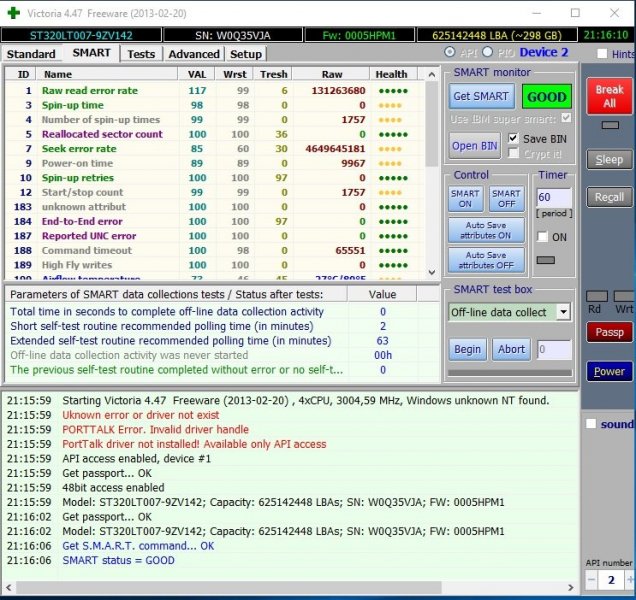Toggle the Save BIN checkbox
Viewport: 636px width, 600px height.
point(514,138)
